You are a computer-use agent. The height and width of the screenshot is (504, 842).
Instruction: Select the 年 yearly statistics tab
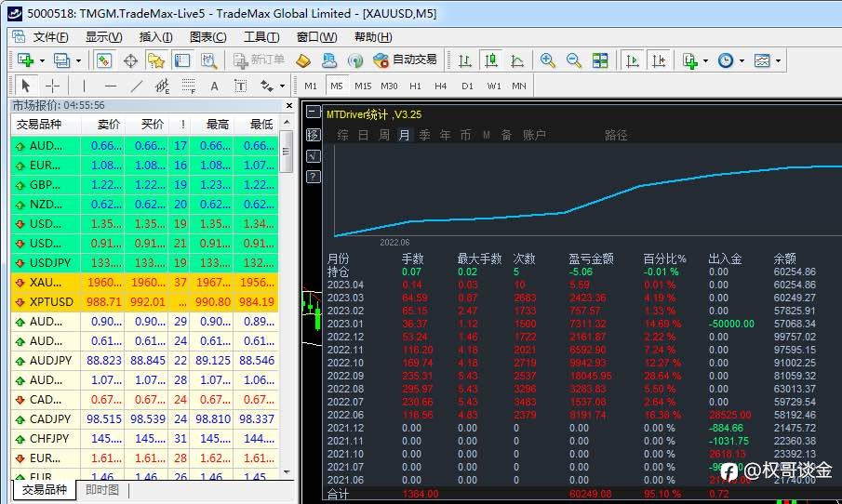(445, 135)
